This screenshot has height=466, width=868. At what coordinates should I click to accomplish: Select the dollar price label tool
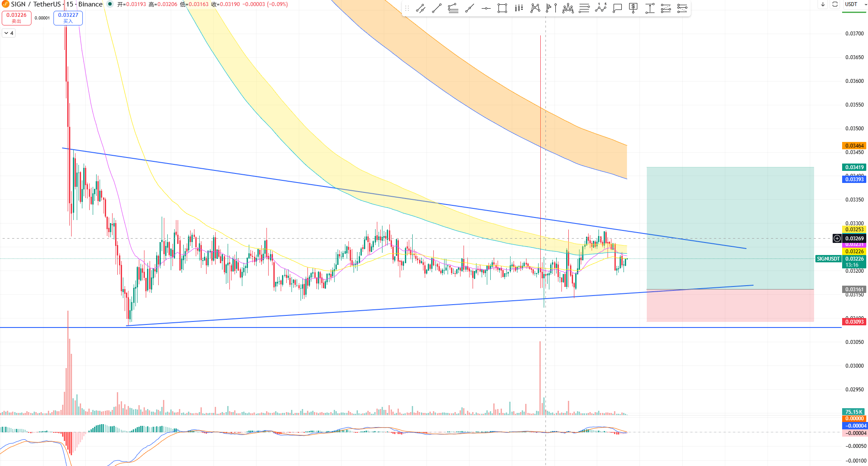pyautogui.click(x=633, y=8)
